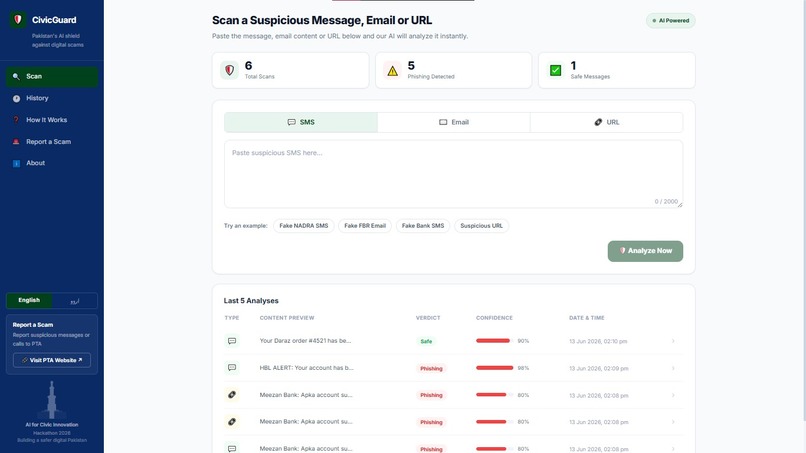The image size is (806, 453).
Task: Try the Fake Bank SMS example
Action: pos(423,226)
